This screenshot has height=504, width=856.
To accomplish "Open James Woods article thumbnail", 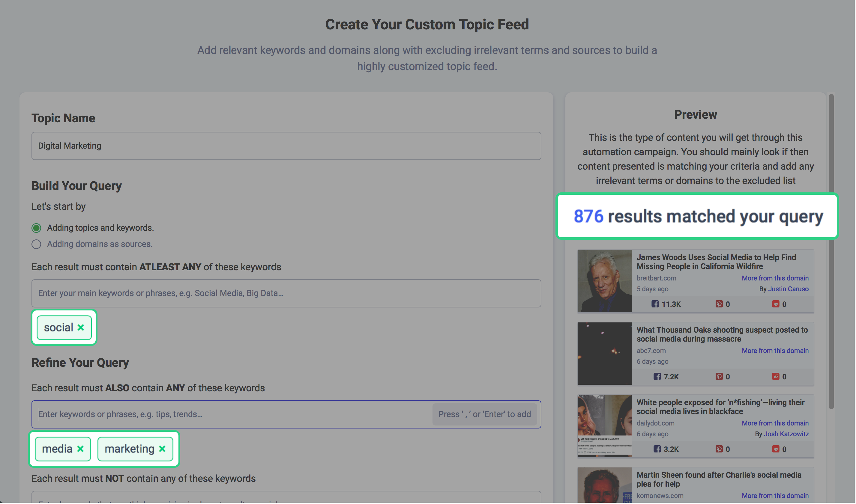I will [x=605, y=282].
